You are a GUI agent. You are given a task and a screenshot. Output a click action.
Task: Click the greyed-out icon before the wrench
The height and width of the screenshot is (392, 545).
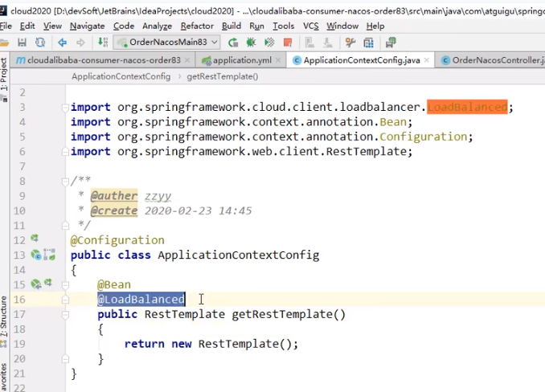[x=327, y=43]
